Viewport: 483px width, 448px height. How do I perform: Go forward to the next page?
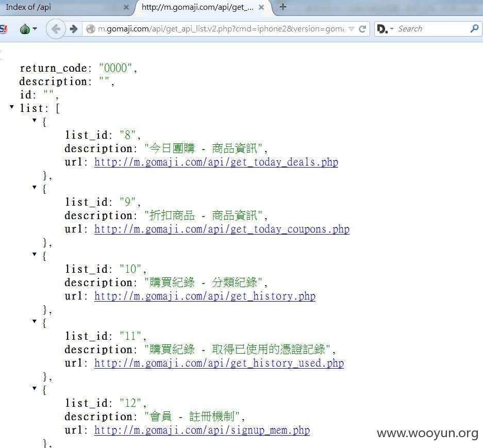[74, 29]
